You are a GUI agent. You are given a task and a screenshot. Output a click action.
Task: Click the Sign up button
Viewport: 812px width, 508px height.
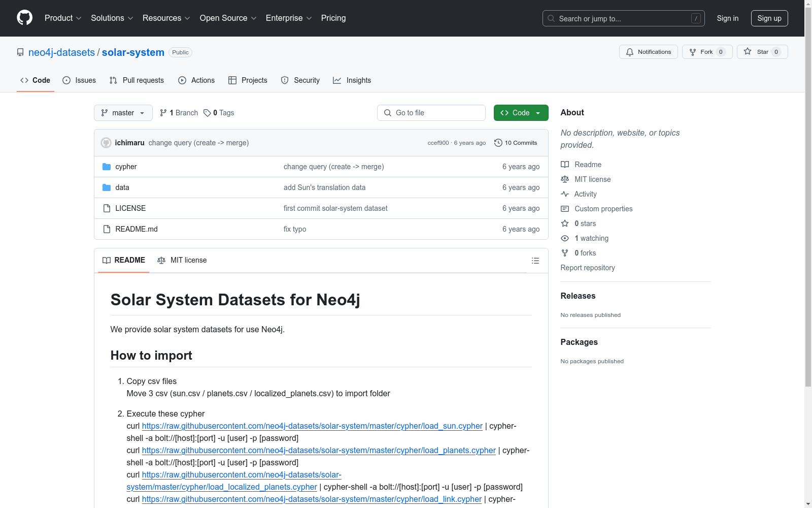coord(769,18)
